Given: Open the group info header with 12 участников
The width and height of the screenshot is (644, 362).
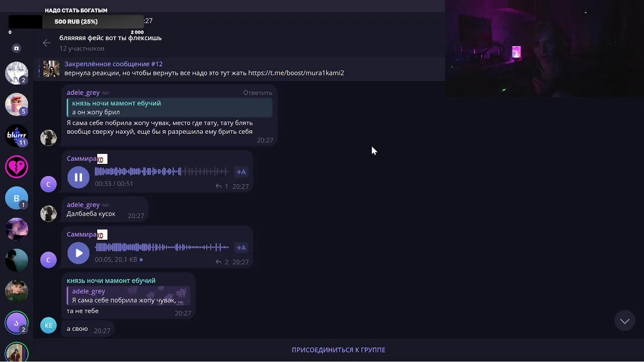Looking at the screenshot, I should (x=110, y=43).
